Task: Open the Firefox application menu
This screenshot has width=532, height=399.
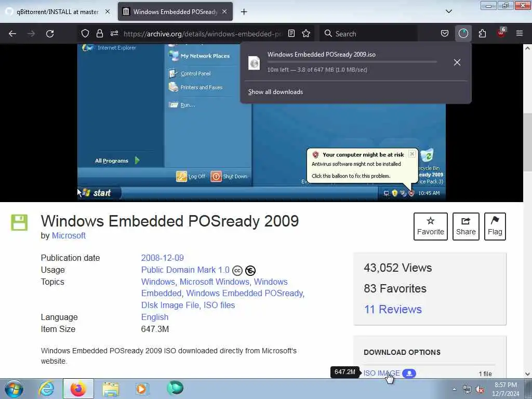Action: pyautogui.click(x=520, y=33)
